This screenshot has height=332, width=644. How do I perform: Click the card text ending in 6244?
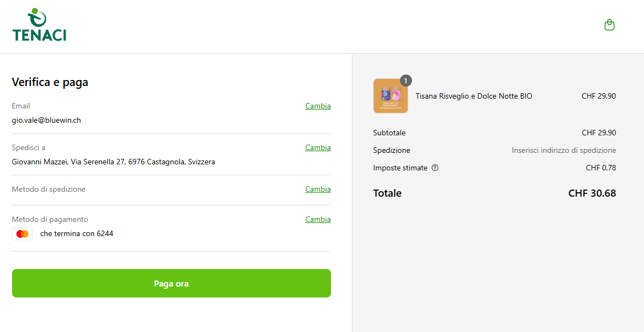point(77,233)
